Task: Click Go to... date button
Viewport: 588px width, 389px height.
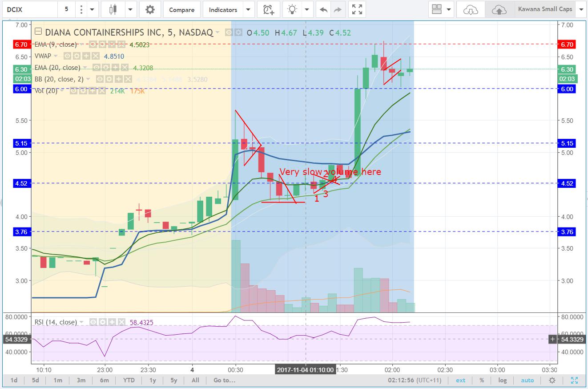Action: [224, 381]
